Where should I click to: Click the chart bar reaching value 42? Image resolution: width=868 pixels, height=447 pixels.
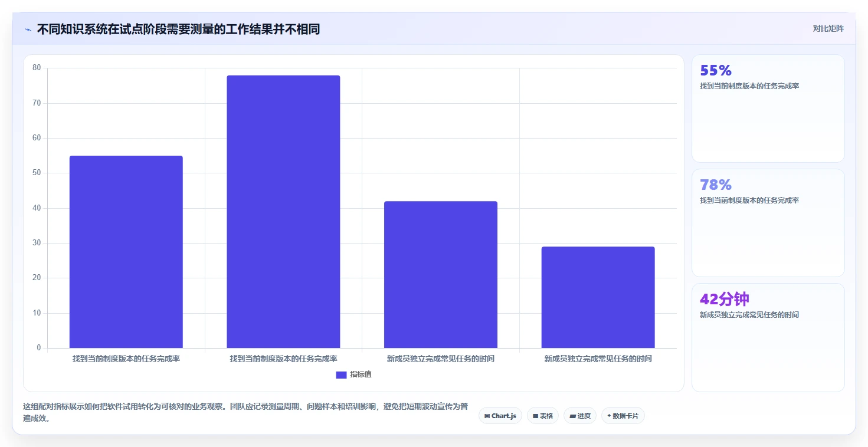(x=441, y=275)
